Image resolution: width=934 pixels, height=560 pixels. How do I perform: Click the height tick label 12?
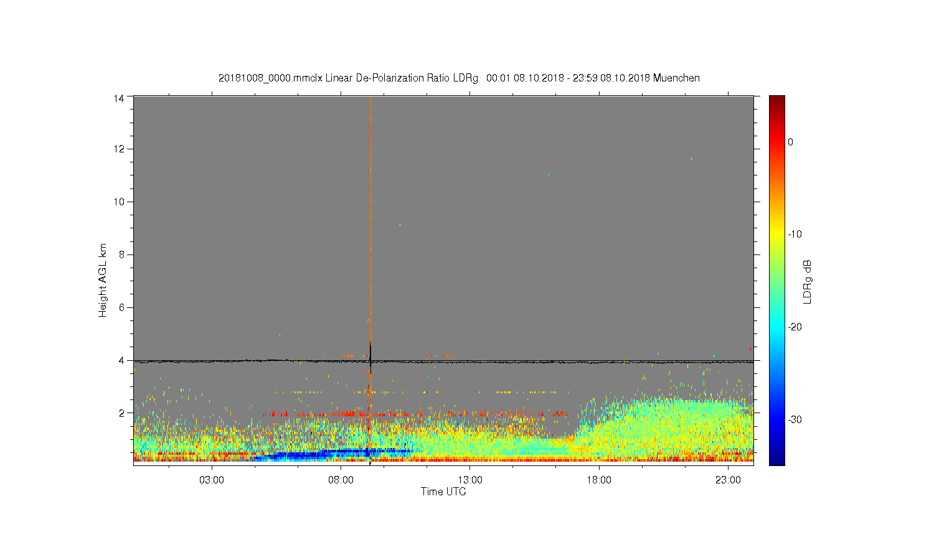[x=119, y=149]
